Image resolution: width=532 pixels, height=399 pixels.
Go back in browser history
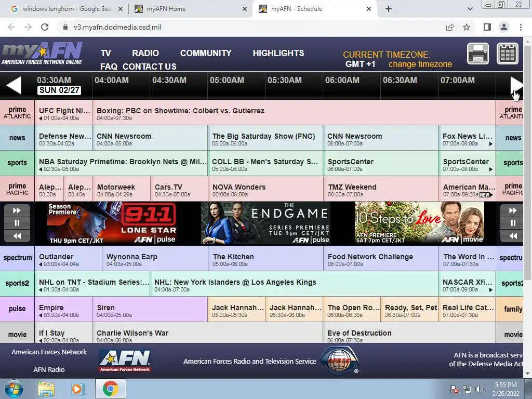[x=11, y=27]
